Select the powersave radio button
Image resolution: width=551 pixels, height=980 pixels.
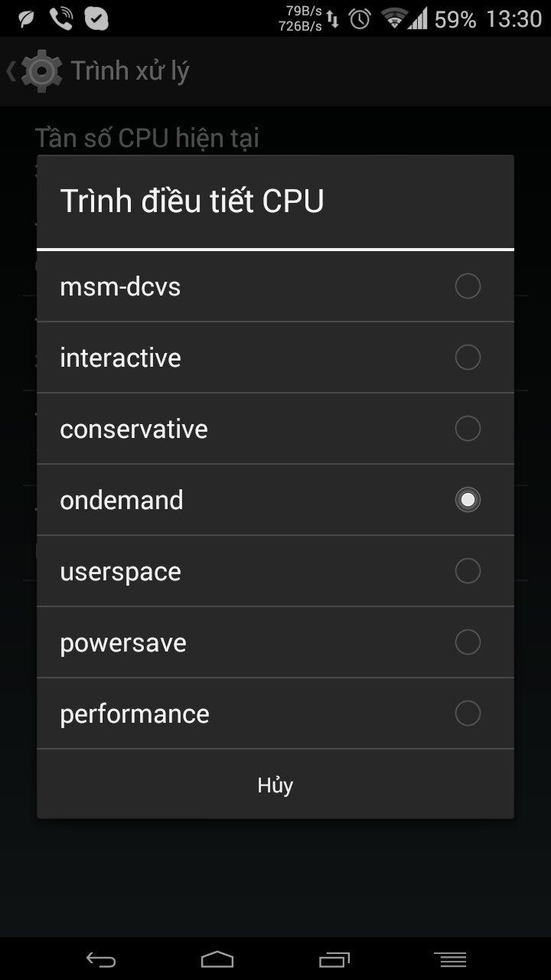point(468,642)
